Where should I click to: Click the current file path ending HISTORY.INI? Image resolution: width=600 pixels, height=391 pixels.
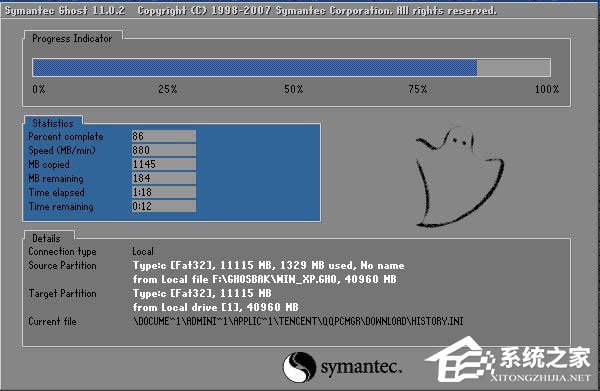pyautogui.click(x=298, y=321)
